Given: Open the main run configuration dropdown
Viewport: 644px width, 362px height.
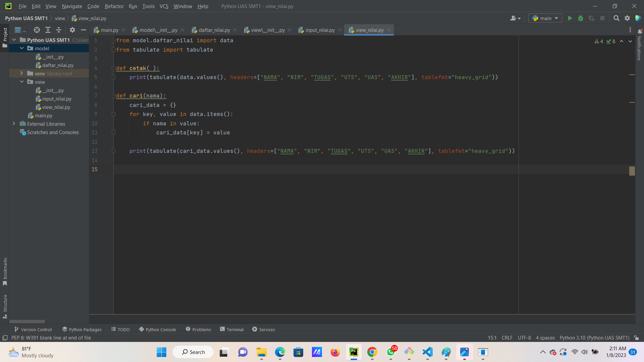Looking at the screenshot, I should [x=545, y=18].
